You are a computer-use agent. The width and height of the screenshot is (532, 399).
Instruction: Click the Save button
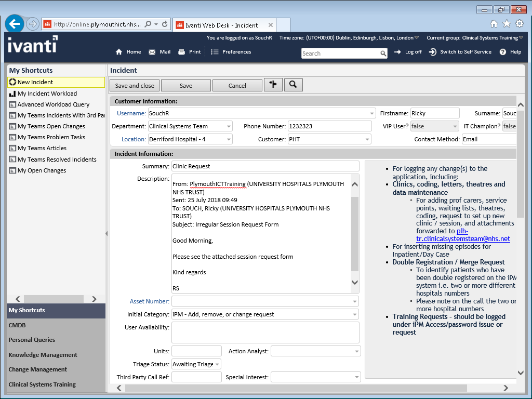coord(186,86)
